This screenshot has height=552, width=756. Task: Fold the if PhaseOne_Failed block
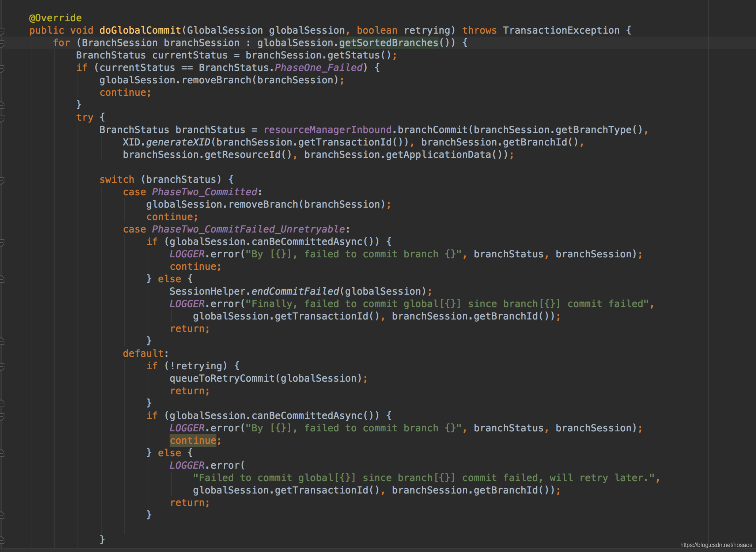coord(2,68)
